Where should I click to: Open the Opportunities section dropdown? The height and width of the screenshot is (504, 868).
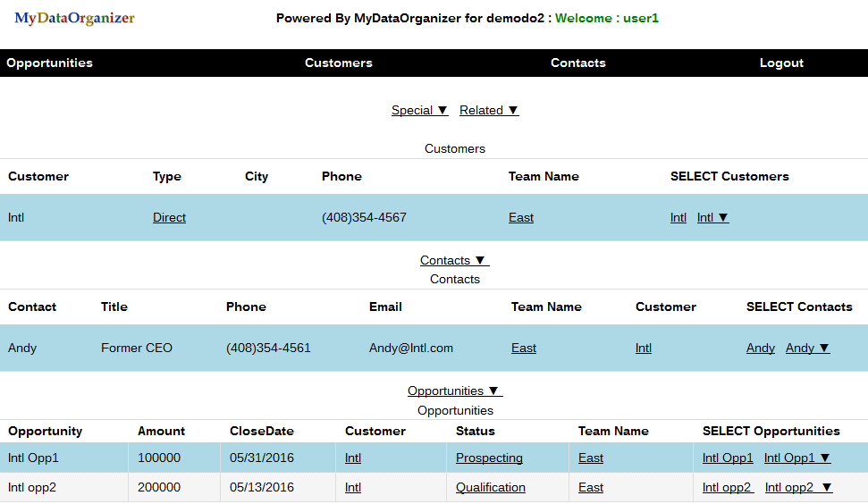455,391
